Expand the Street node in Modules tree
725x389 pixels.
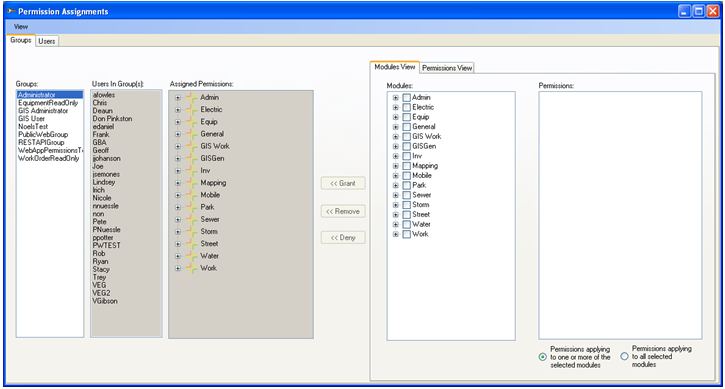[x=396, y=215]
